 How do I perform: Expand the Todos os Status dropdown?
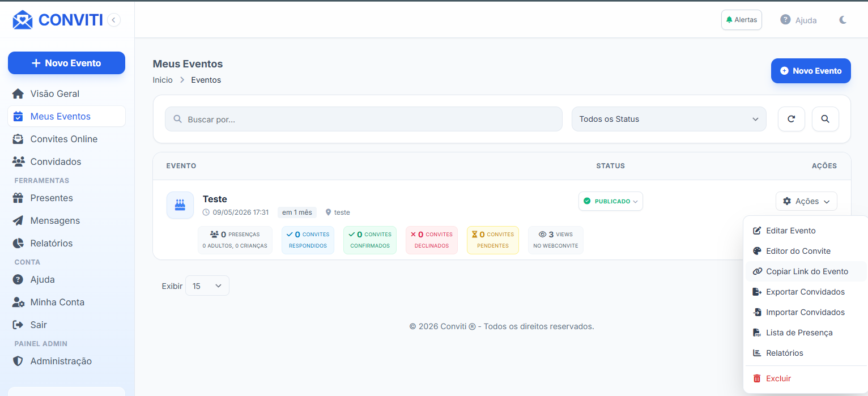(x=669, y=119)
